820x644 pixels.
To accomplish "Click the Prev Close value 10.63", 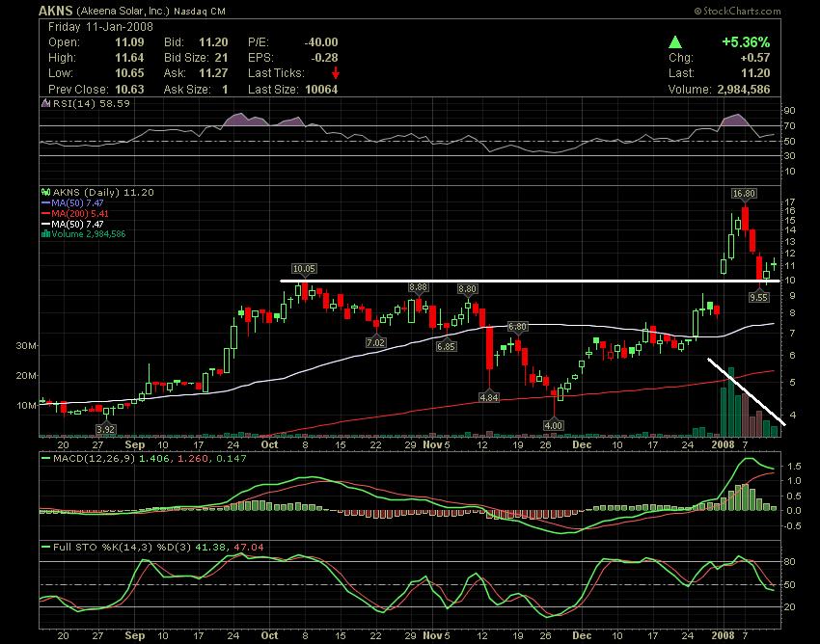I will (x=129, y=90).
